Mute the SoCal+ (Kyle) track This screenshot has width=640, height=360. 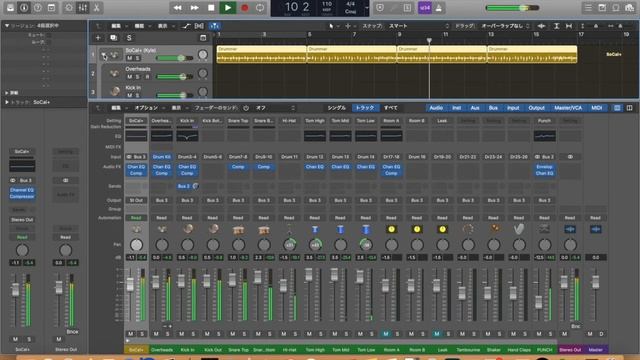pos(129,58)
